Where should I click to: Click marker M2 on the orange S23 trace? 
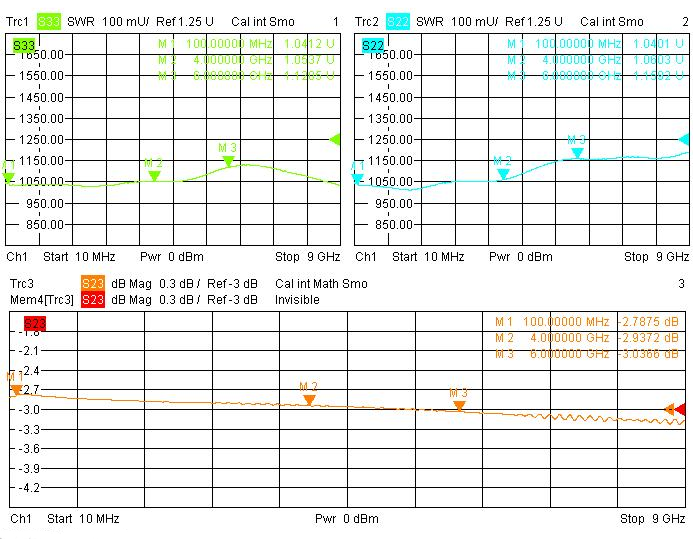(309, 399)
